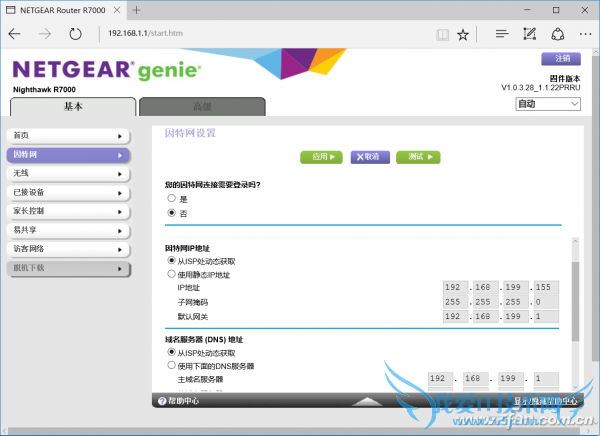Click the green 测试 button
This screenshot has height=436, width=600.
point(418,157)
